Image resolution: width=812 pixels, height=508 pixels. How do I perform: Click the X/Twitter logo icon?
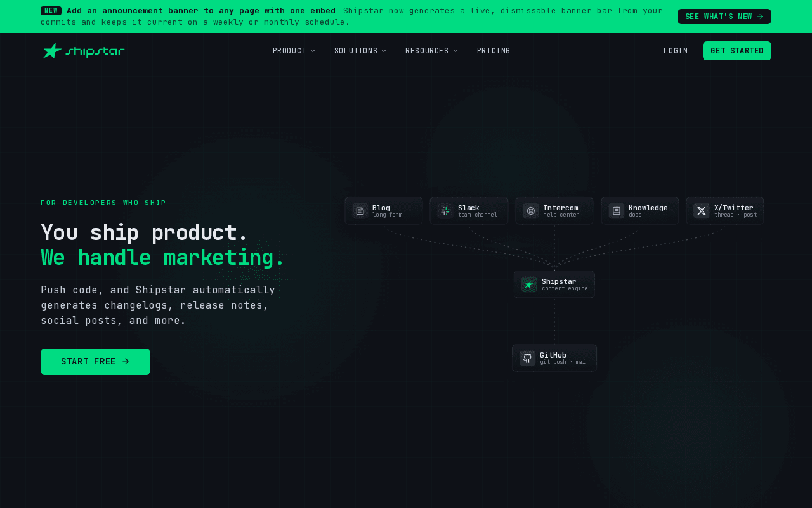coord(702,211)
